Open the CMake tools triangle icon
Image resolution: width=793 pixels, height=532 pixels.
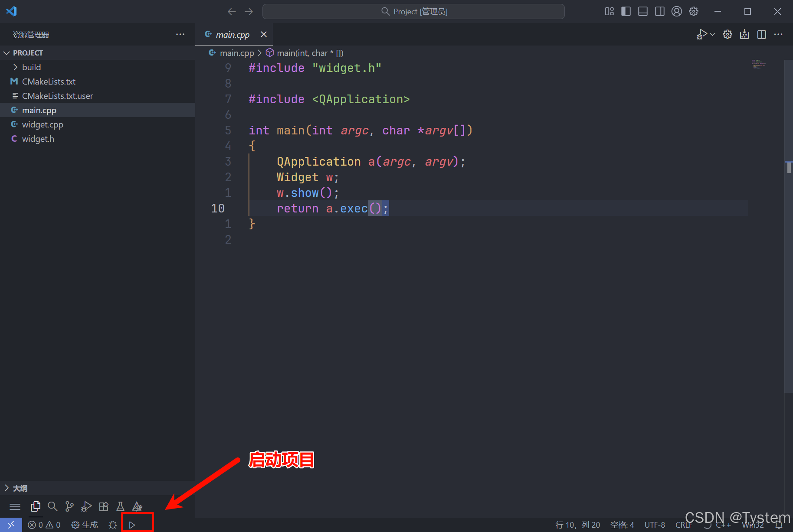point(137,506)
